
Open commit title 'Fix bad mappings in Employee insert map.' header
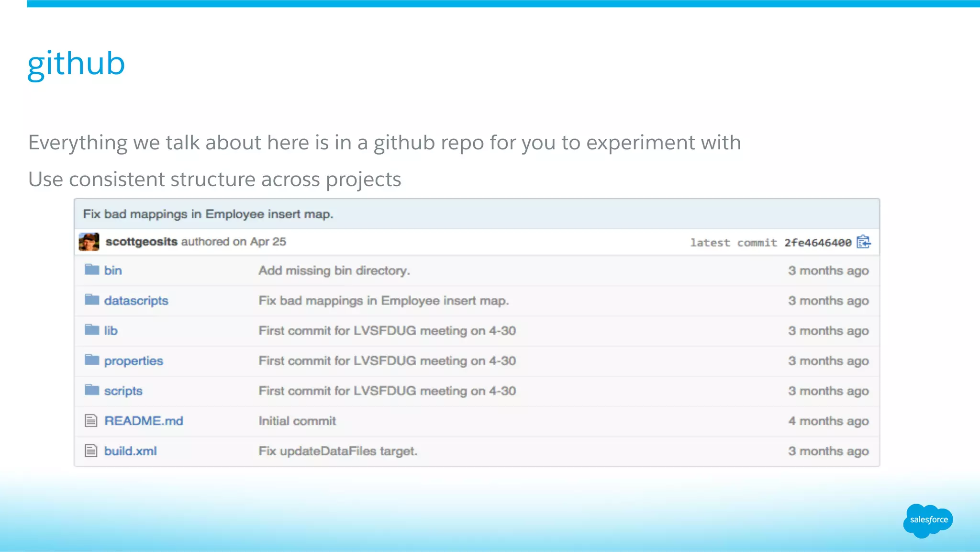208,214
